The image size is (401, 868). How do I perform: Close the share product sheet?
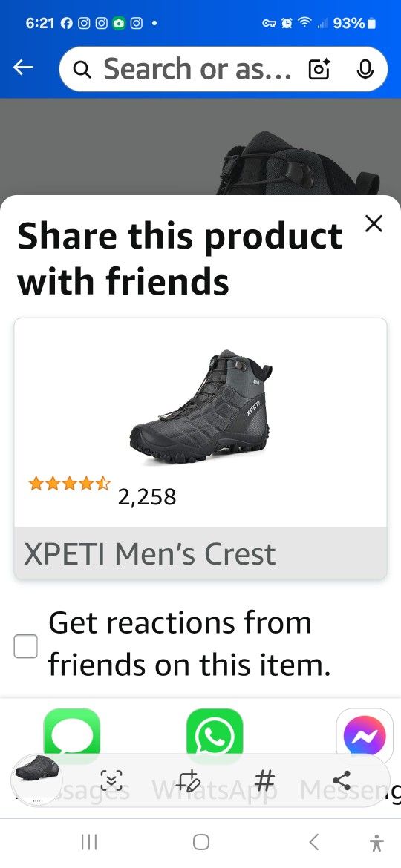tap(374, 224)
